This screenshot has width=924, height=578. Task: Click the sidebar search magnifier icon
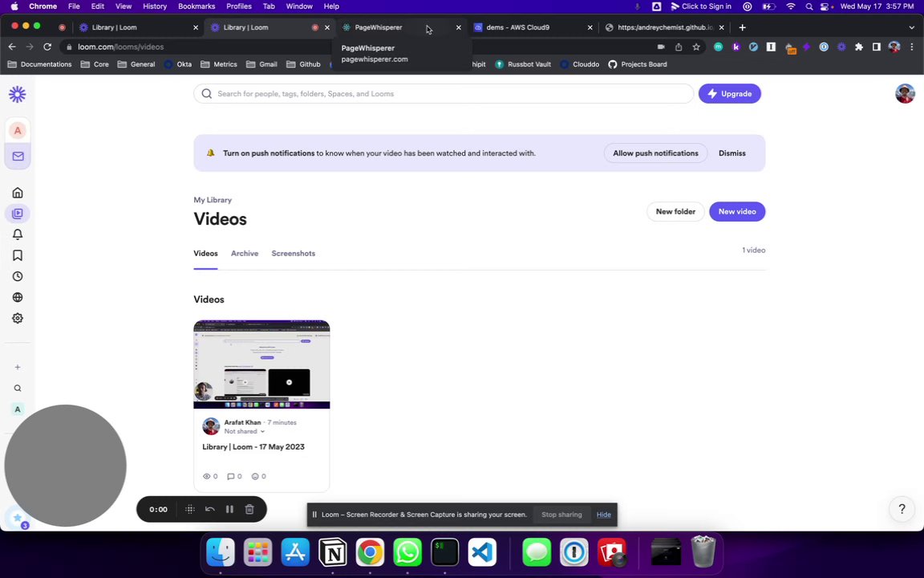[18, 388]
